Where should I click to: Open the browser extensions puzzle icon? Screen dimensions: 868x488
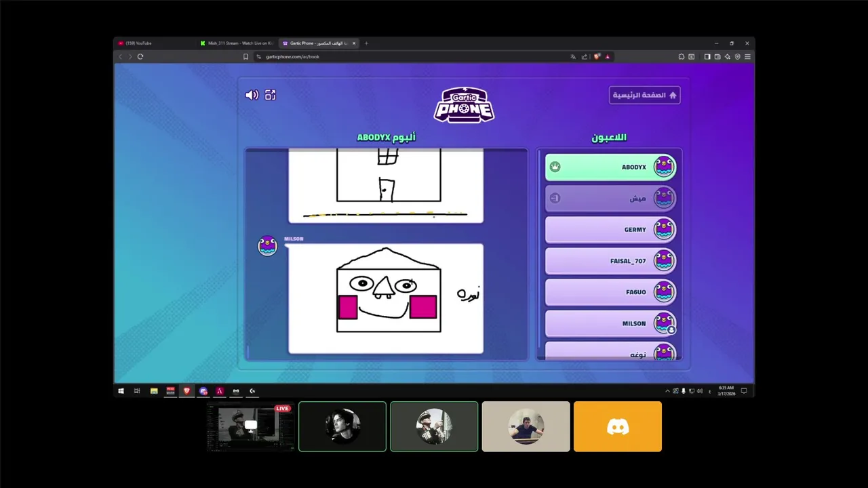(681, 57)
